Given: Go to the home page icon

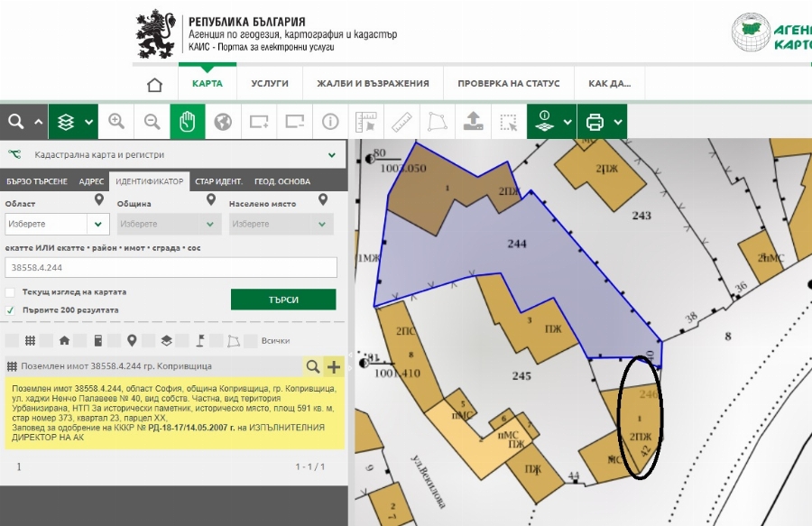Looking at the screenshot, I should [x=154, y=84].
